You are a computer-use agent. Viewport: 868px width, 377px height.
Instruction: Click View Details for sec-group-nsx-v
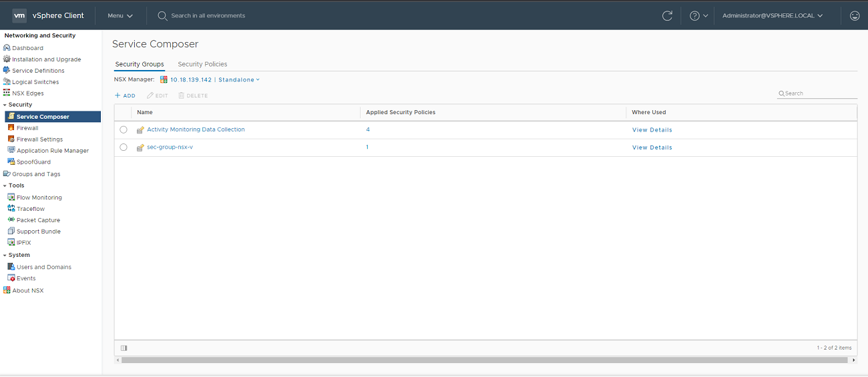click(x=652, y=147)
